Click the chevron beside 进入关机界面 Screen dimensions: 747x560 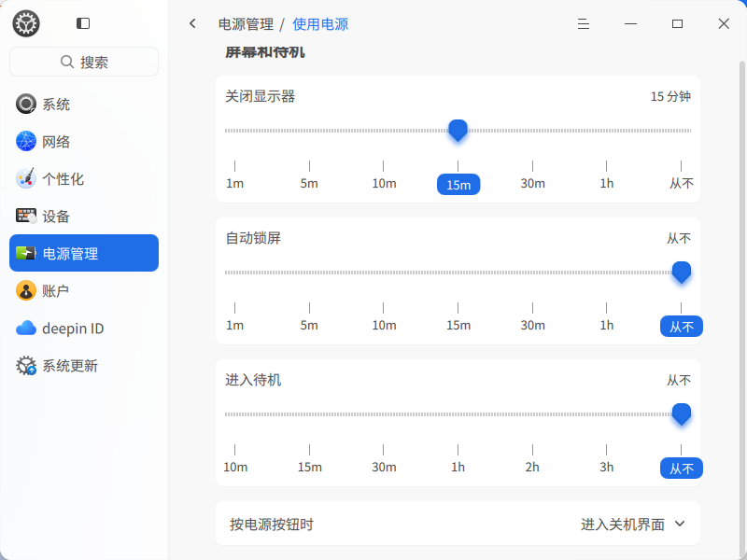coord(680,524)
